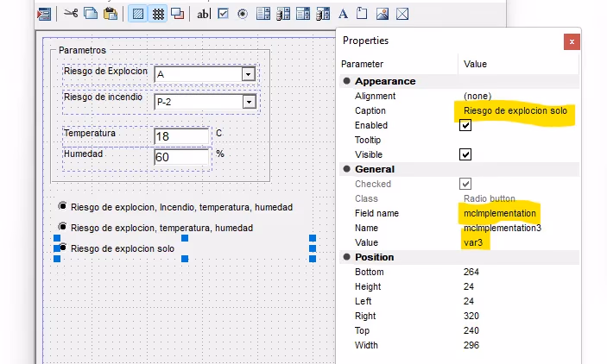
Task: Select the crossed frame control tool
Action: [402, 14]
